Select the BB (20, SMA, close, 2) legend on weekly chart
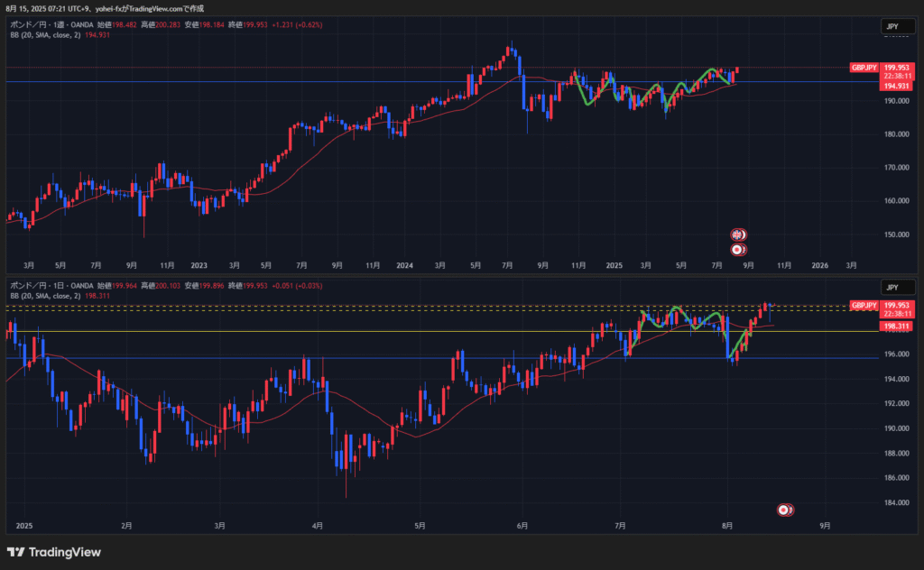 [45, 34]
